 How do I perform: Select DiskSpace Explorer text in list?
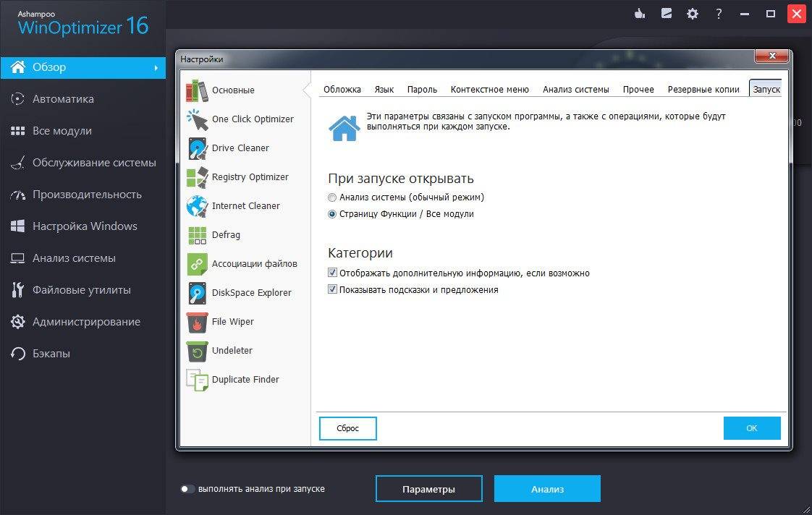pyautogui.click(x=252, y=293)
